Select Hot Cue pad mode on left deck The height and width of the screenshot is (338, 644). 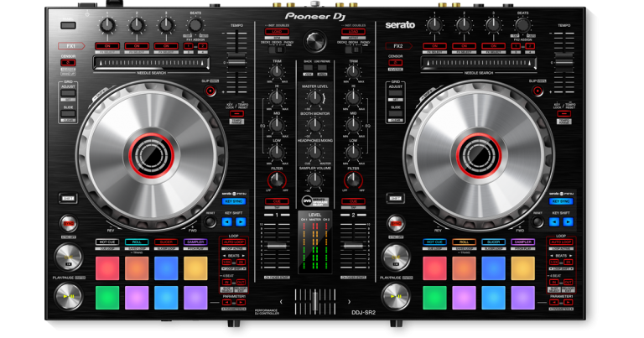point(107,242)
